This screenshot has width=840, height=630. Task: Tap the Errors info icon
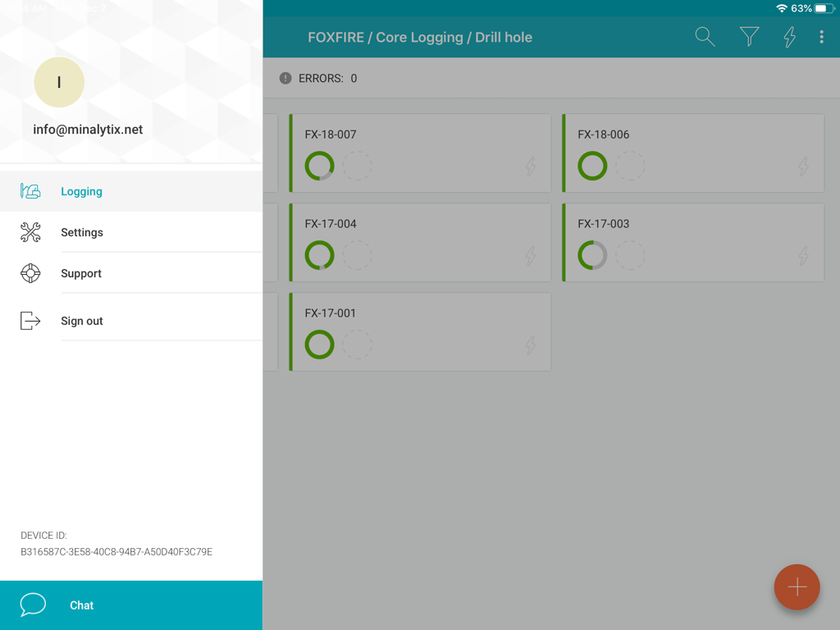point(285,77)
